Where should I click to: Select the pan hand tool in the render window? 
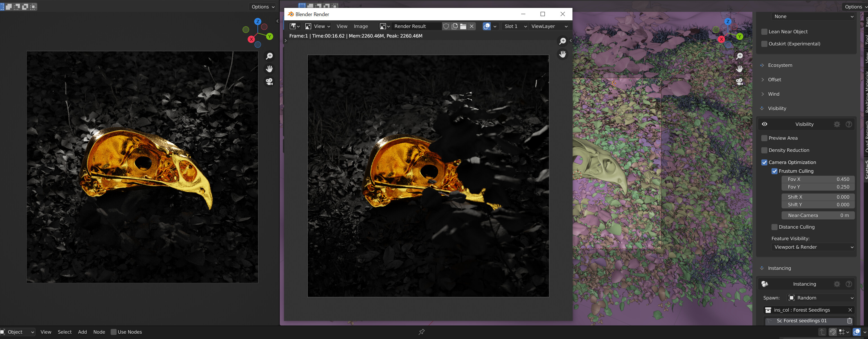(562, 54)
